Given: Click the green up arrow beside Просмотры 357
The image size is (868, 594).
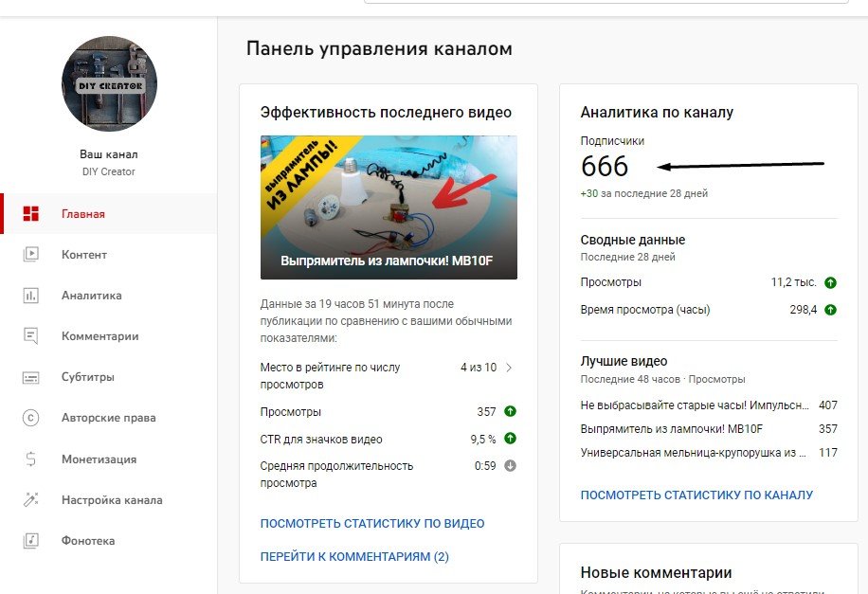Looking at the screenshot, I should pos(510,411).
